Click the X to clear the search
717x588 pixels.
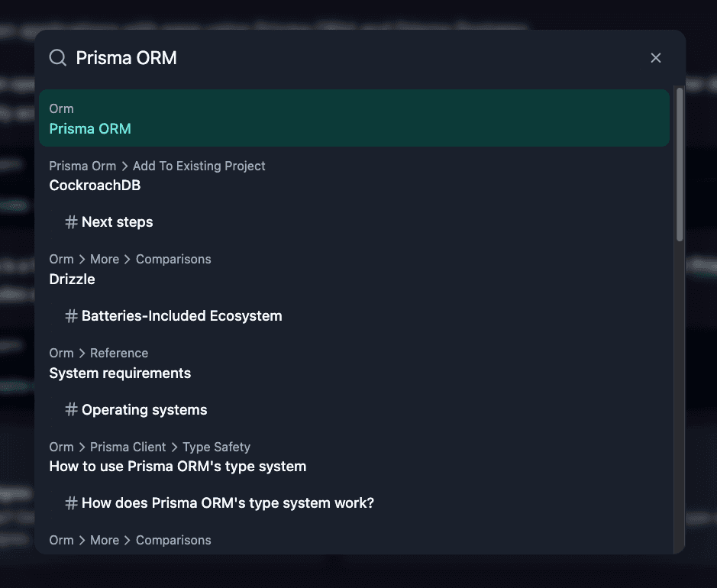tap(655, 57)
